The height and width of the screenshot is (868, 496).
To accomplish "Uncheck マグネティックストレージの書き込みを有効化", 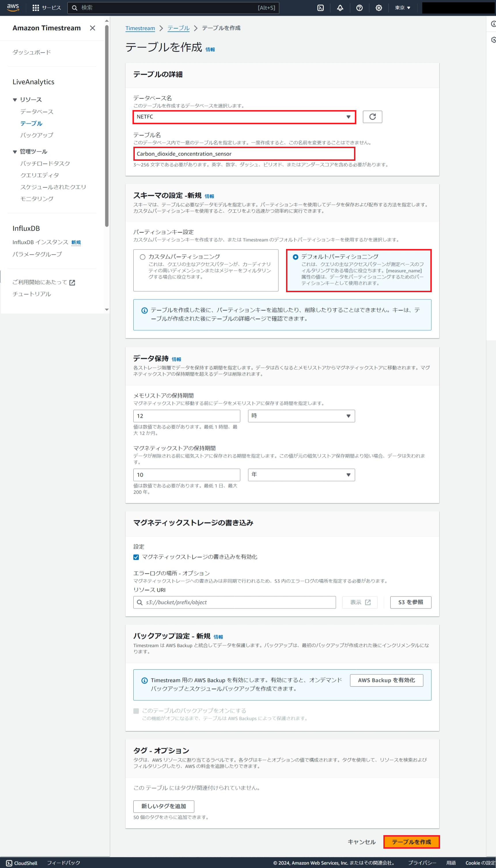I will 136,557.
